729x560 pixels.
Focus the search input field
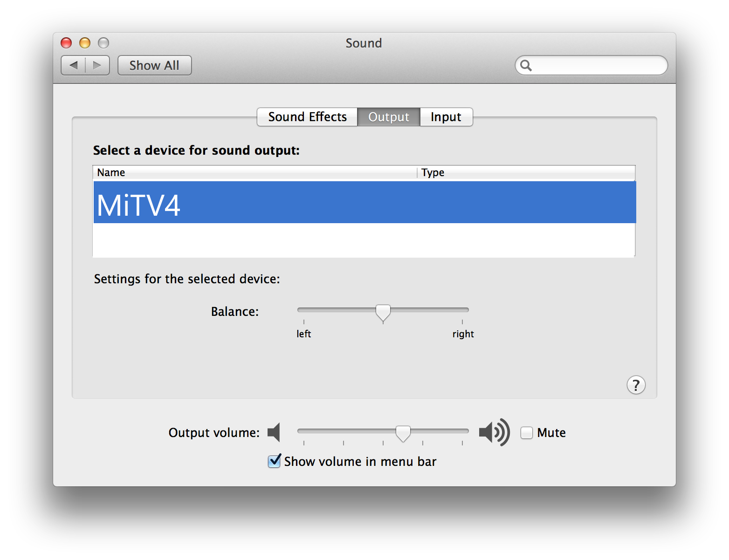(x=591, y=65)
